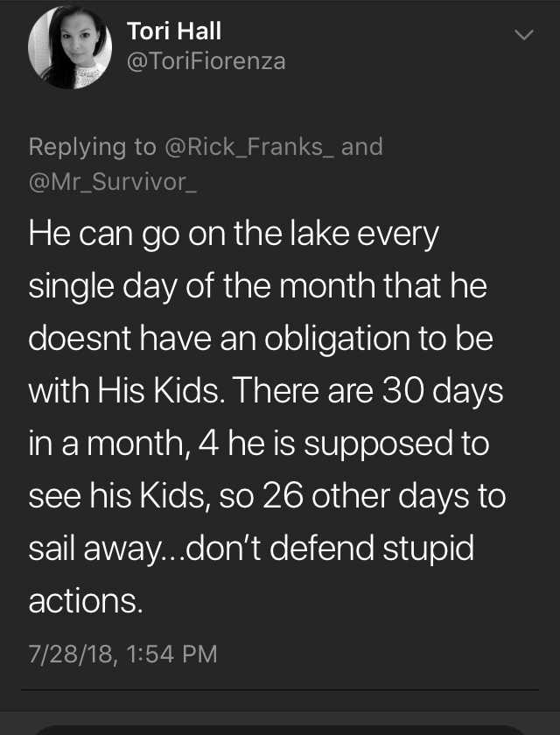Click "30 days" in the tweet text
Screen dimensions: 560x735
(x=443, y=391)
